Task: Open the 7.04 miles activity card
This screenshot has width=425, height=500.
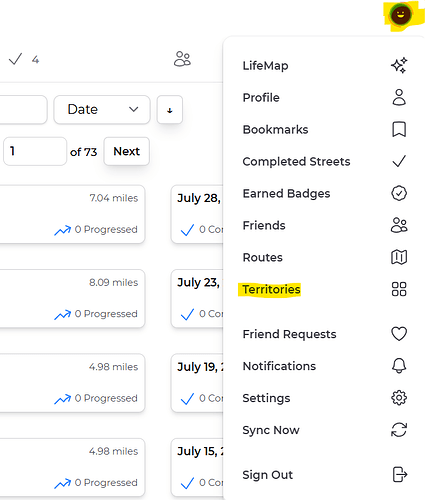Action: tap(72, 214)
